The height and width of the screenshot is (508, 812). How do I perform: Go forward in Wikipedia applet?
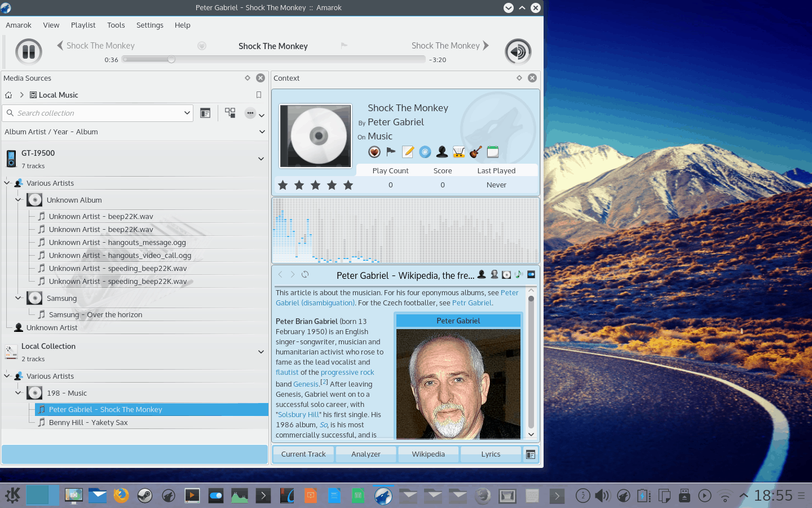pyautogui.click(x=293, y=274)
